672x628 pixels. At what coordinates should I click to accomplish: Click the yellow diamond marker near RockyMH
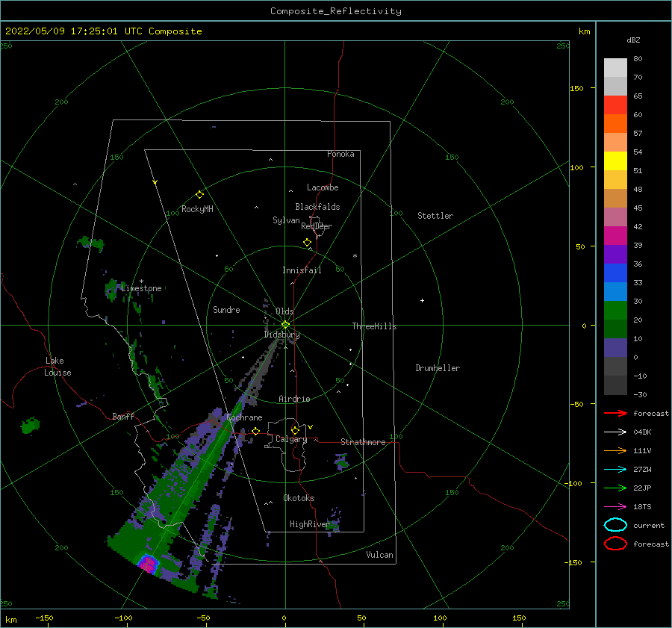point(199,195)
